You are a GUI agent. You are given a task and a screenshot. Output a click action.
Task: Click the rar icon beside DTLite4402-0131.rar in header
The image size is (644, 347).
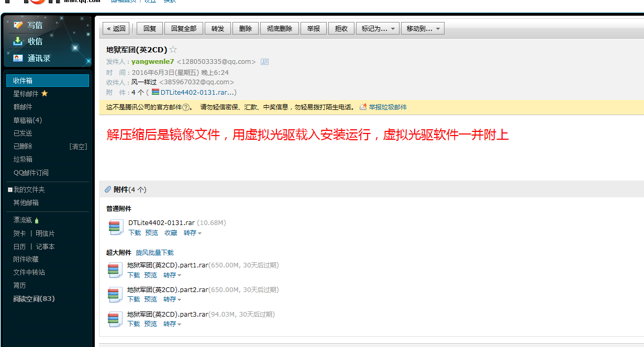click(155, 92)
